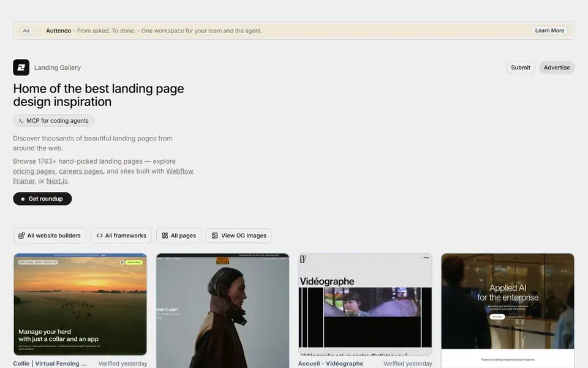
Task: Open the Vidéographe landing page thumbnail
Action: pyautogui.click(x=365, y=304)
